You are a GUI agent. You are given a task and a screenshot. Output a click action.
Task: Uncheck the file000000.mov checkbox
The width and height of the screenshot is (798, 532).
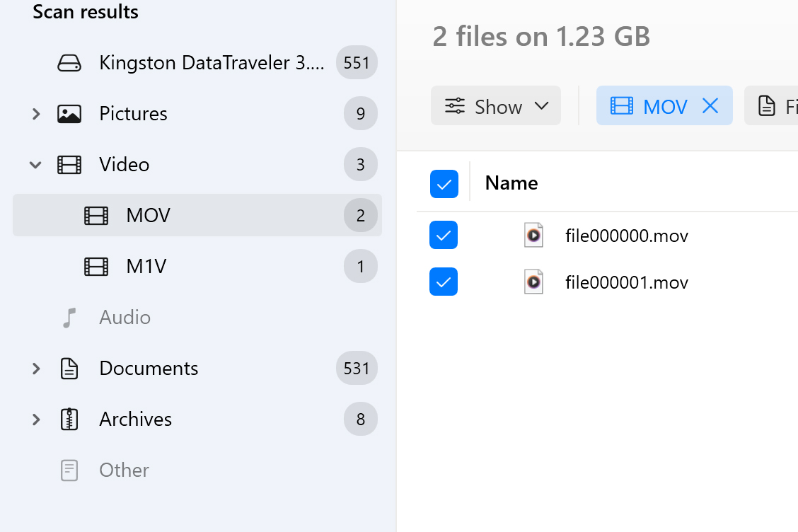[x=444, y=235]
